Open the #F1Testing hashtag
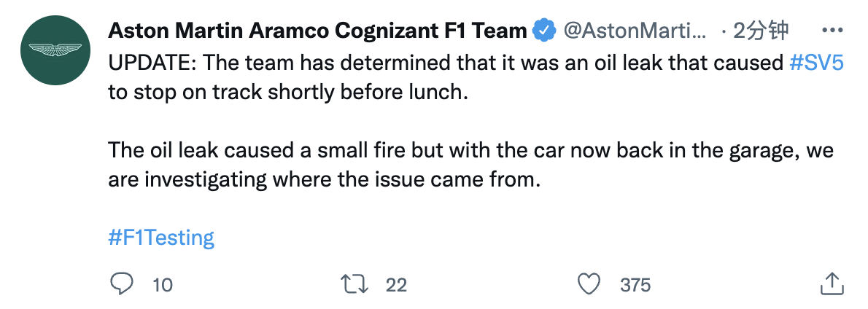 [161, 238]
